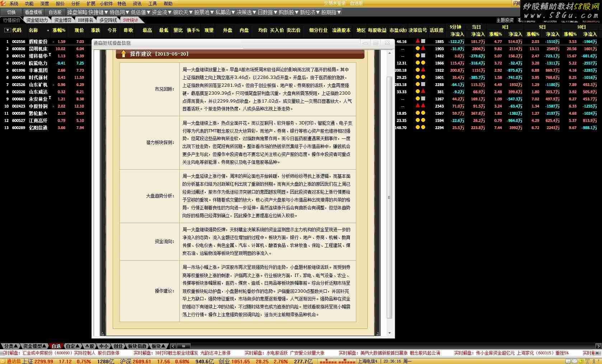602x364 pixels.
Task: Select the 多空阵线 tab
Action: point(108,20)
